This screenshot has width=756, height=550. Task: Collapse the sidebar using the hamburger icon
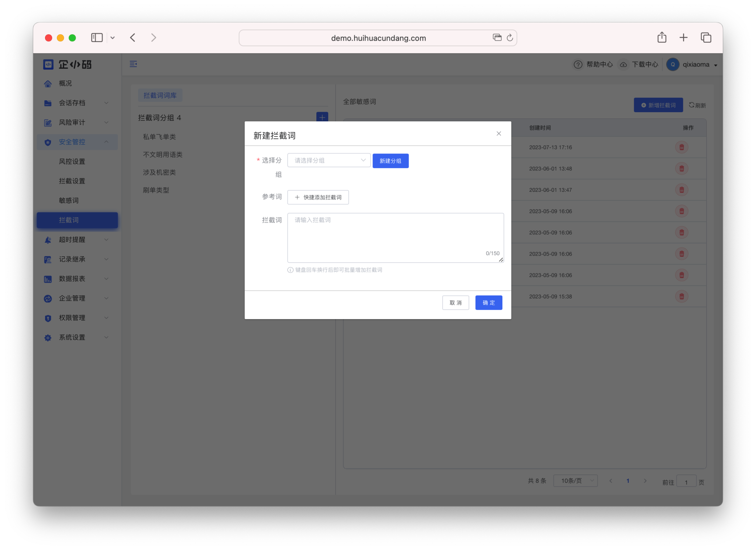(x=133, y=64)
